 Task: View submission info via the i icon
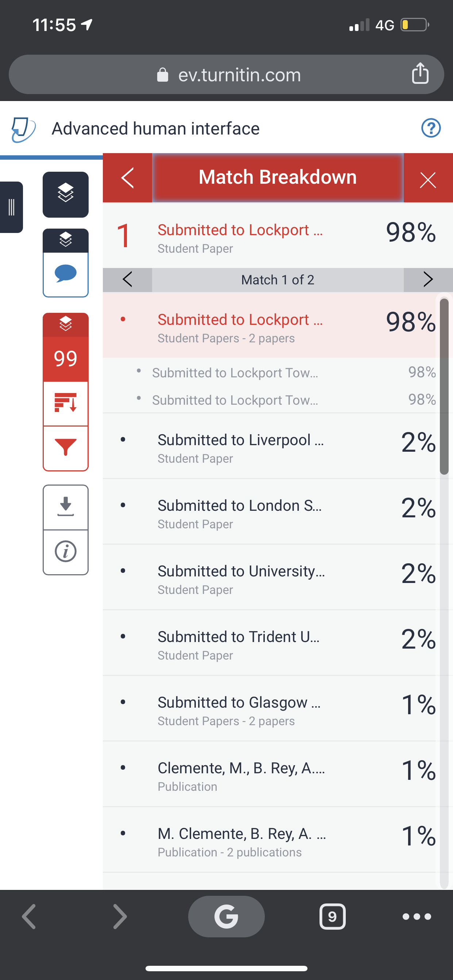tap(66, 552)
